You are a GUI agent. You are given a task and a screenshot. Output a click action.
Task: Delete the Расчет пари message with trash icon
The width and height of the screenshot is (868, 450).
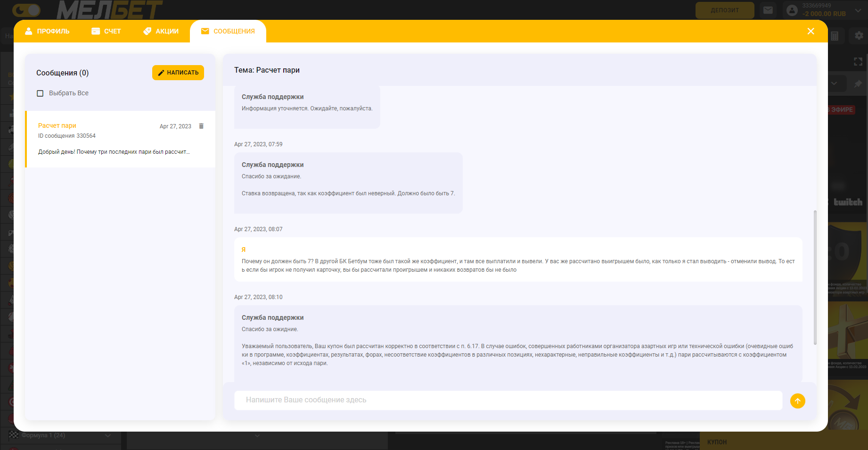pyautogui.click(x=201, y=126)
